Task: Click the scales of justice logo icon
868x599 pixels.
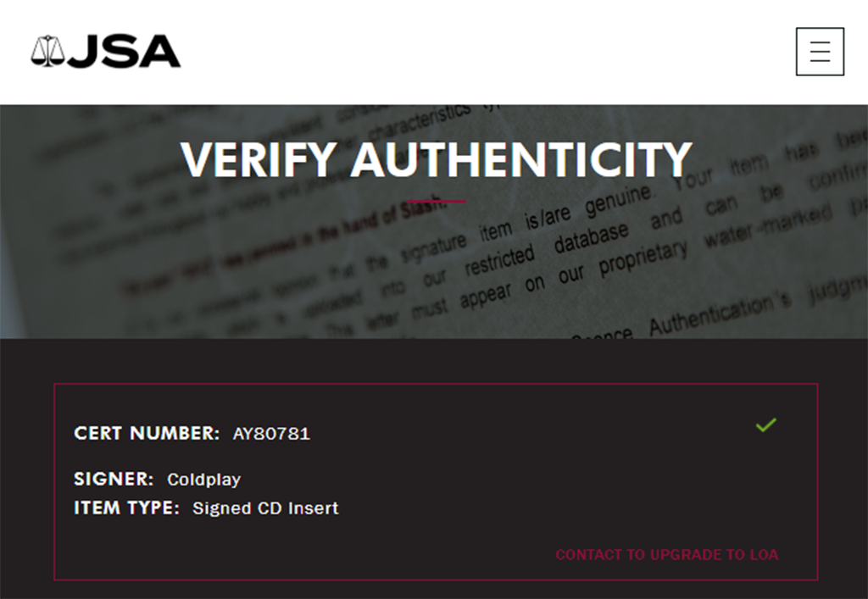Action: (47, 52)
